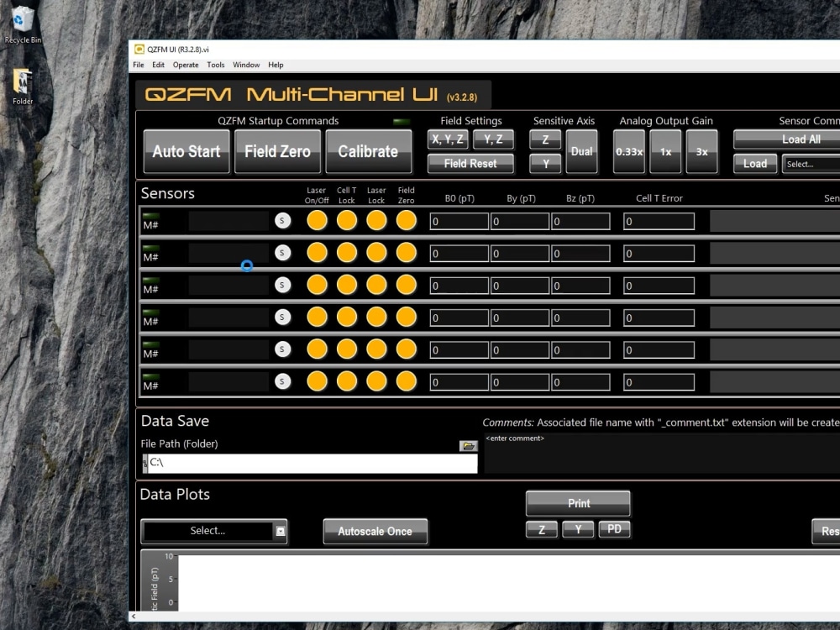Toggle the Y plot button under Print

[x=578, y=529]
